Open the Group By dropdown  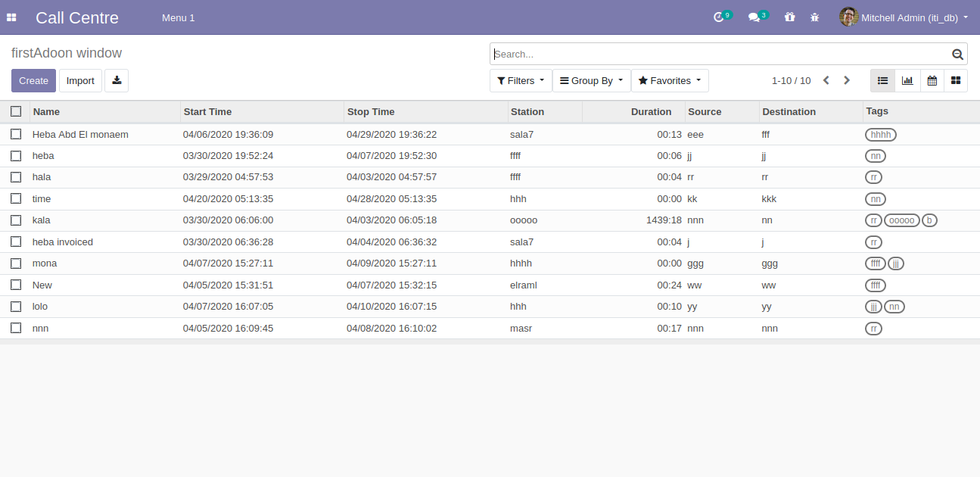coord(591,79)
